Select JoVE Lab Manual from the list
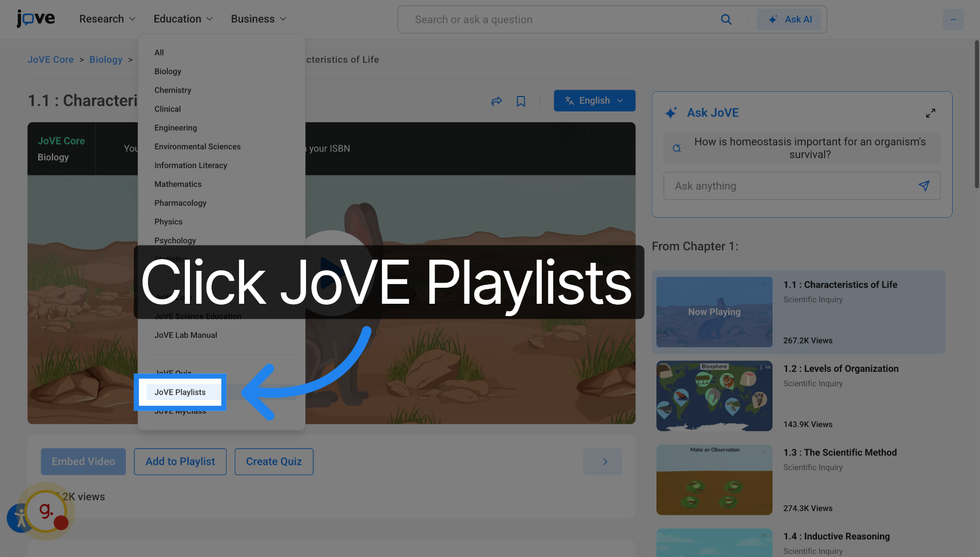The image size is (980, 557). coord(185,335)
